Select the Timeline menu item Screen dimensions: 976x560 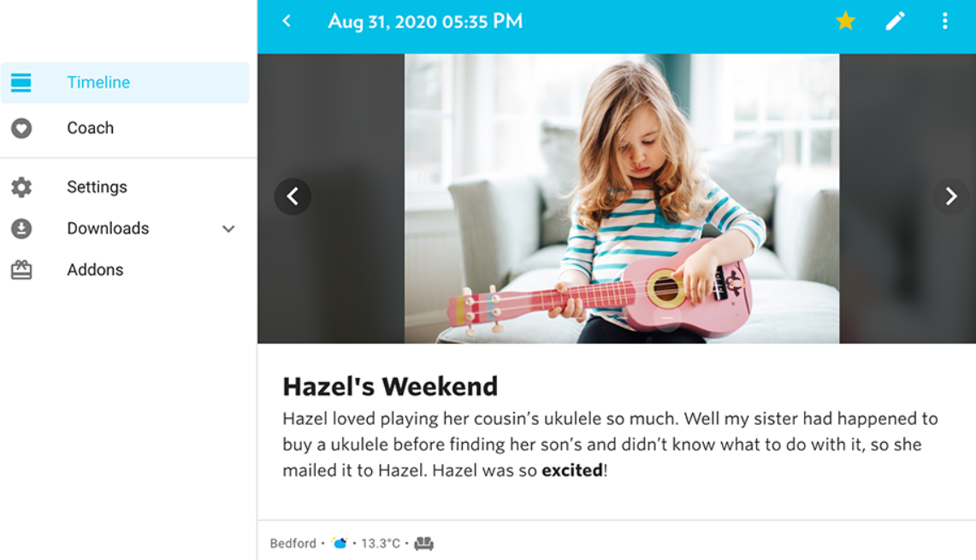tap(98, 83)
